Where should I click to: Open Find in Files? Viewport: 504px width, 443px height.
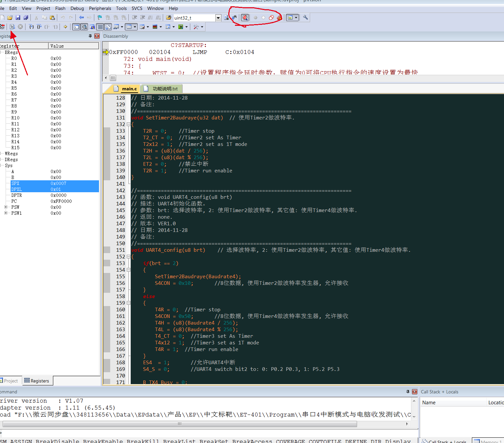coord(169,18)
